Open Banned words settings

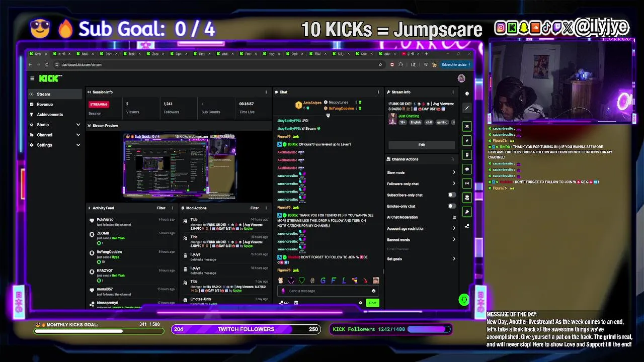[422, 240]
